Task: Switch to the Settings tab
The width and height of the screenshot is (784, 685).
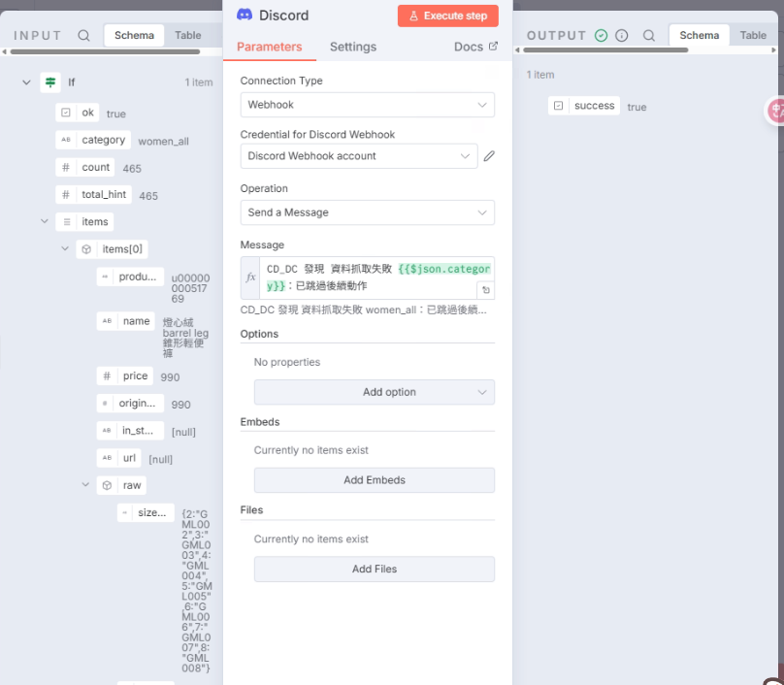Action: [353, 47]
